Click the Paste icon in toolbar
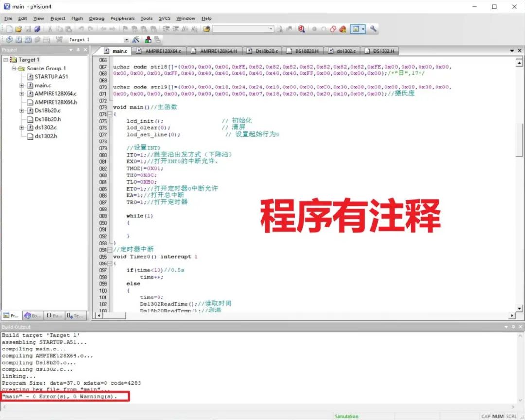The width and height of the screenshot is (525, 420). coord(69,29)
